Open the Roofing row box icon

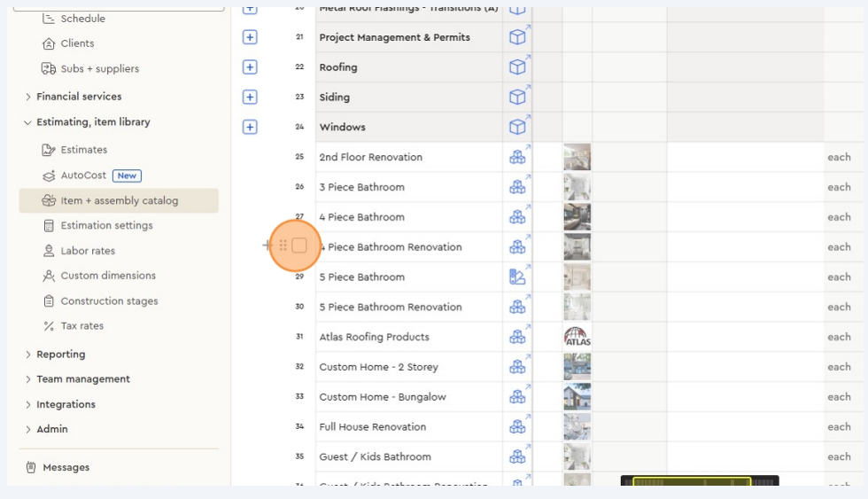point(517,67)
